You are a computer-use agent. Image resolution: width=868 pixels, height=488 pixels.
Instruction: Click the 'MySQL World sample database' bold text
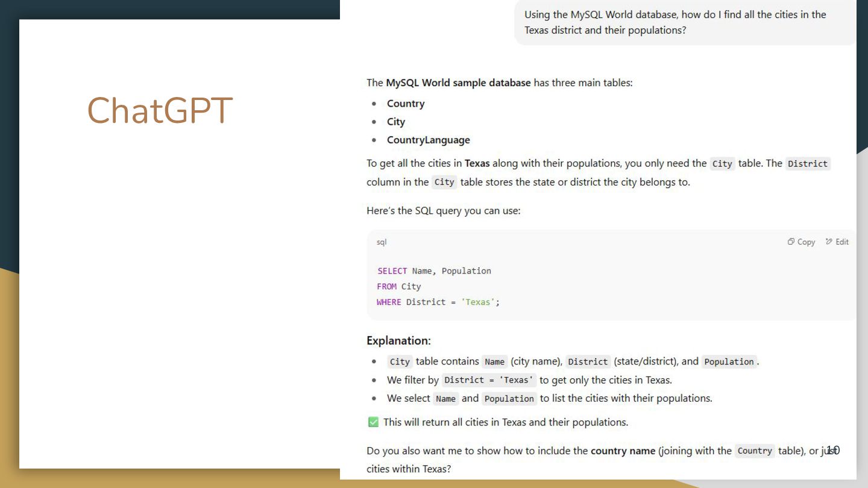coord(458,83)
